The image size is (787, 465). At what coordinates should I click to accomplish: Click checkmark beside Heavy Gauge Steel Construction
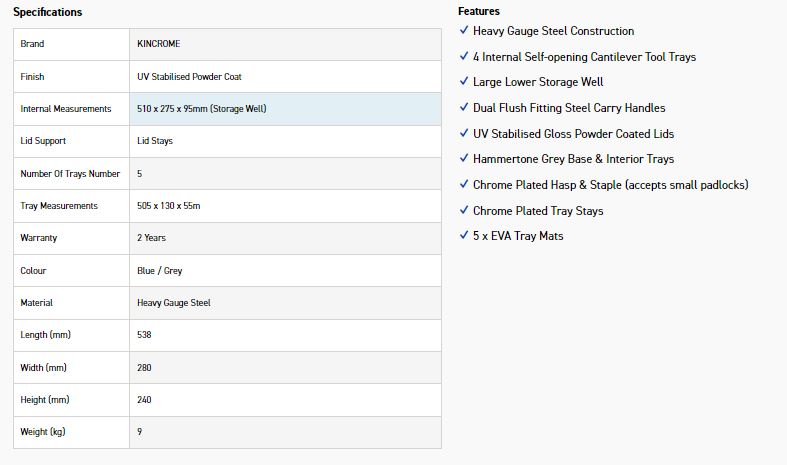pyautogui.click(x=464, y=30)
